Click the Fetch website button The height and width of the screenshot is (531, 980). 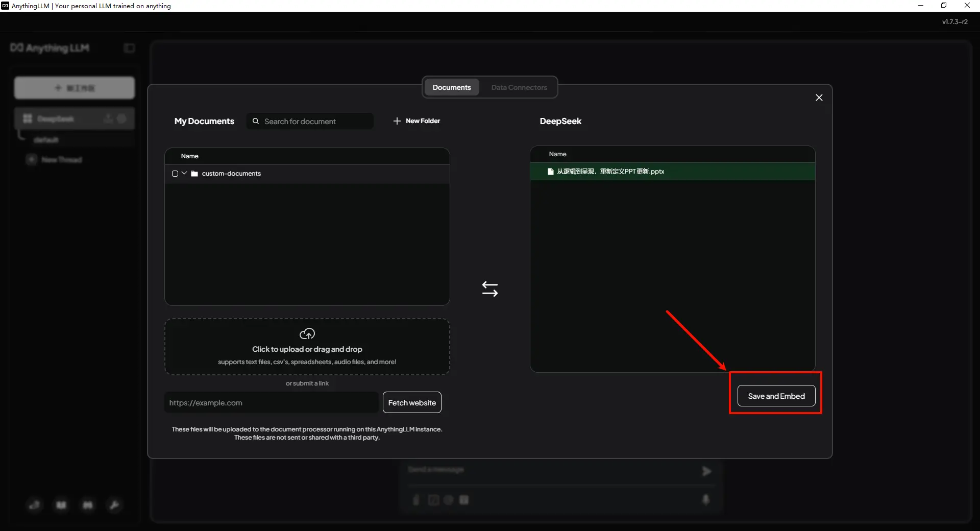(412, 402)
